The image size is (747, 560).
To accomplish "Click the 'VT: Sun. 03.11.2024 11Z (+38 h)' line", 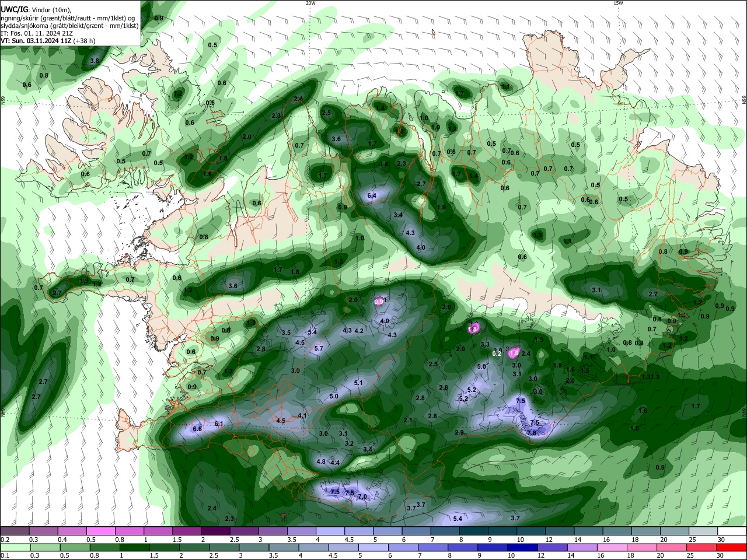I will tap(48, 41).
